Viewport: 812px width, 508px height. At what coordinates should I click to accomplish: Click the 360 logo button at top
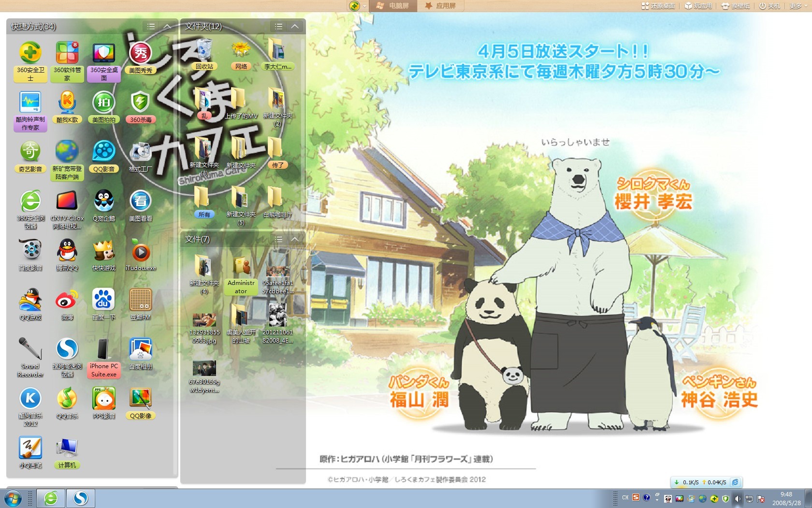point(355,6)
